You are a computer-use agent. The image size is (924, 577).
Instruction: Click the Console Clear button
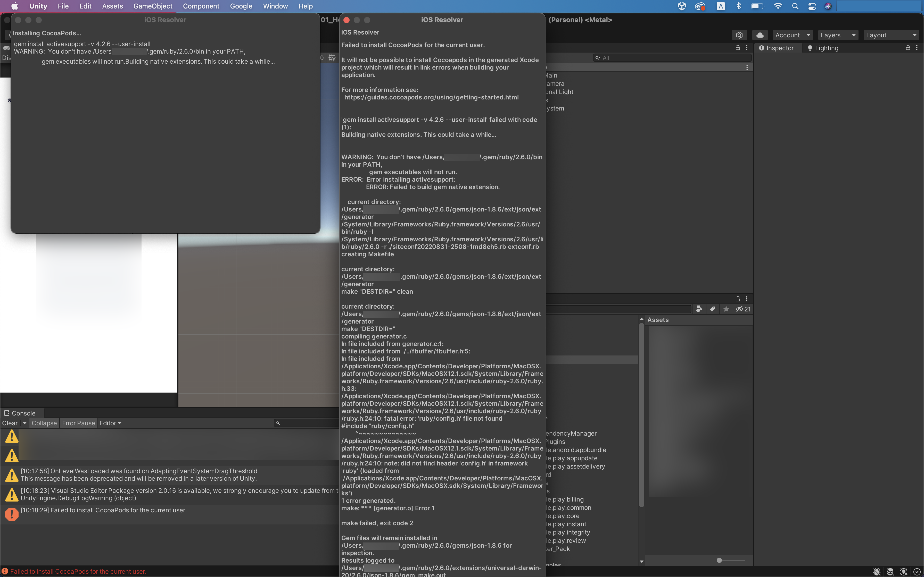[x=10, y=423]
